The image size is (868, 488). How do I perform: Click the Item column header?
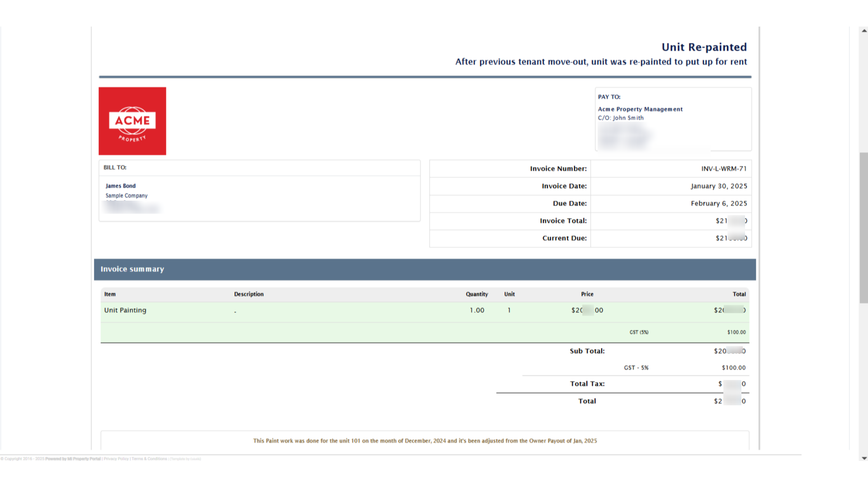pos(110,294)
